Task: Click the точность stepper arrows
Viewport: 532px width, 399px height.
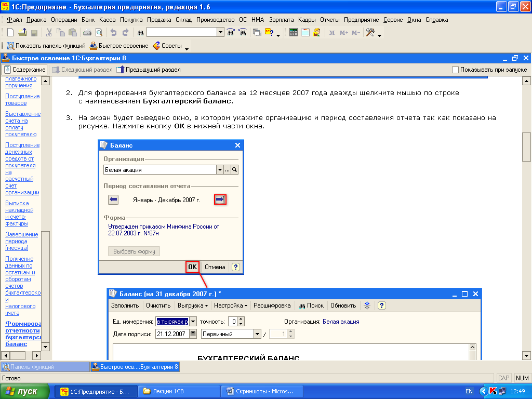Action: [x=241, y=321]
